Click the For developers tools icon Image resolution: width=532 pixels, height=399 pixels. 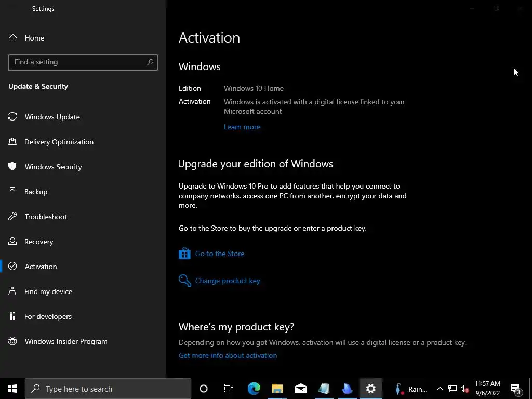coord(12,316)
